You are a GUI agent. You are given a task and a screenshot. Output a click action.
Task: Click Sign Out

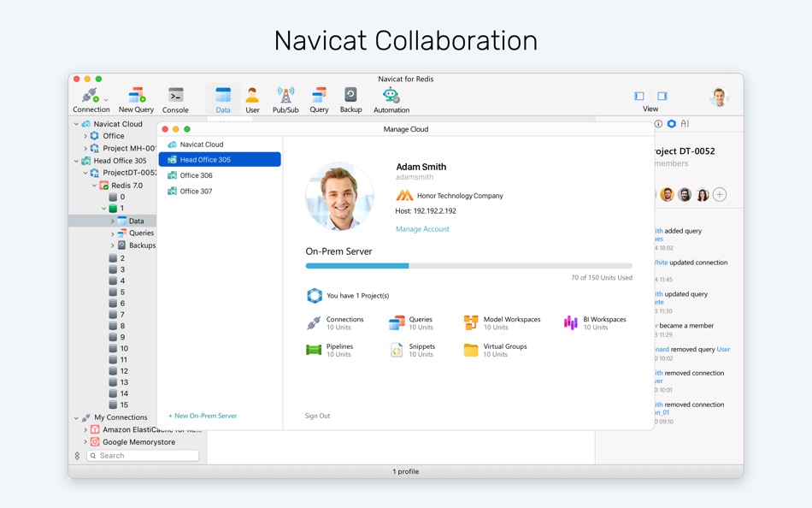pos(317,416)
